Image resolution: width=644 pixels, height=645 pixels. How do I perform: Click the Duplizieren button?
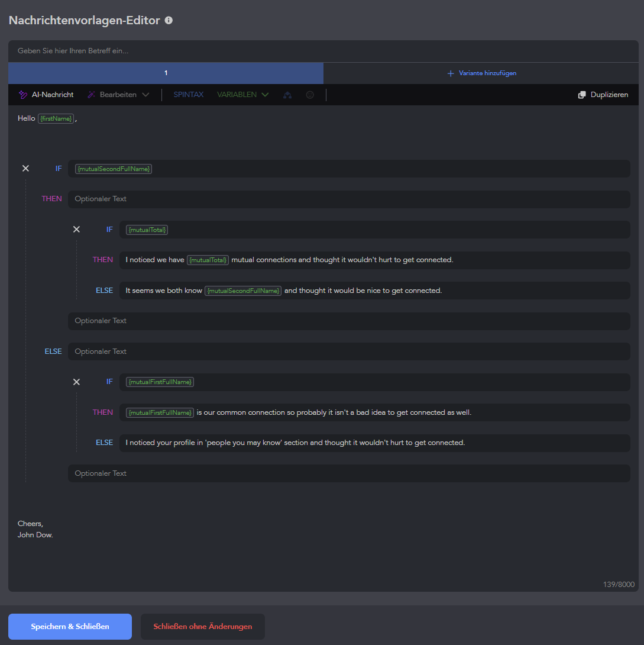click(603, 95)
